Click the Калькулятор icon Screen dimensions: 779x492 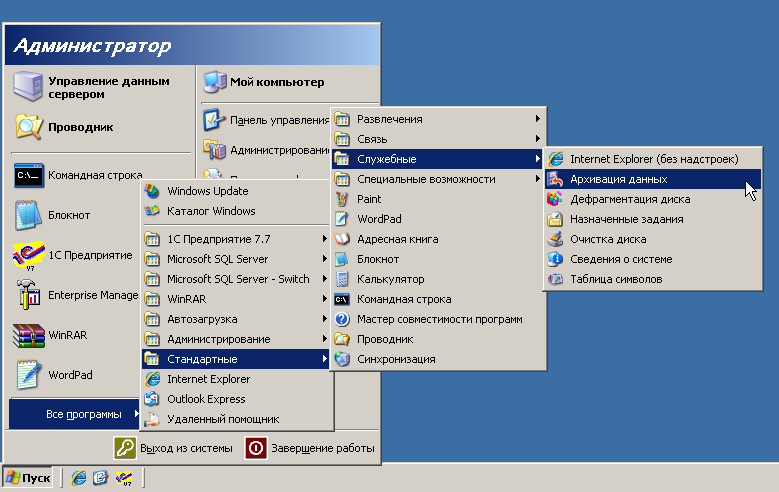[342, 279]
